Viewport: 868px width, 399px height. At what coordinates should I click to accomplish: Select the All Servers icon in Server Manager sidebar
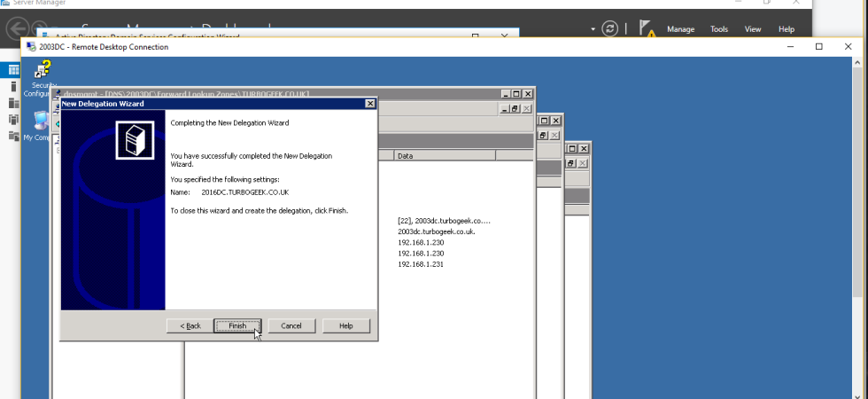[x=14, y=103]
